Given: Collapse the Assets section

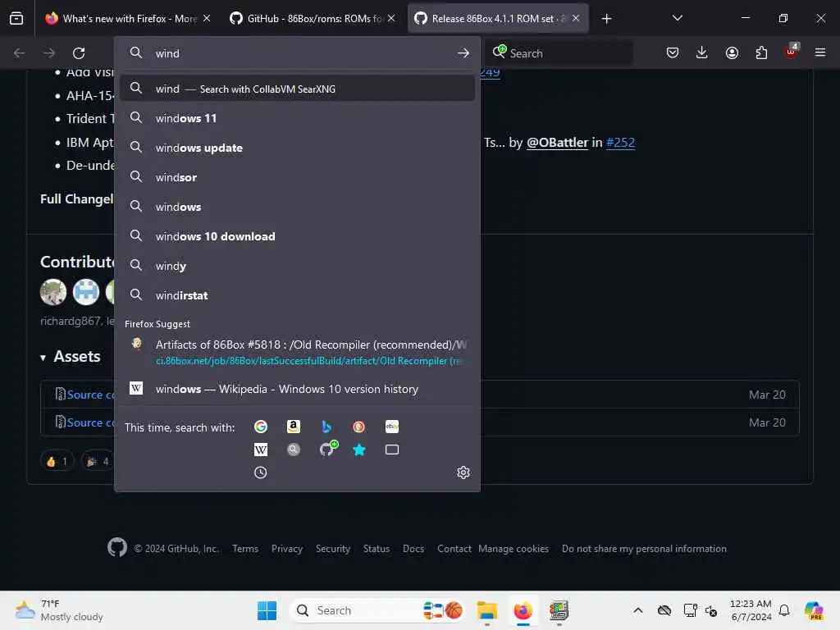Looking at the screenshot, I should coord(71,357).
